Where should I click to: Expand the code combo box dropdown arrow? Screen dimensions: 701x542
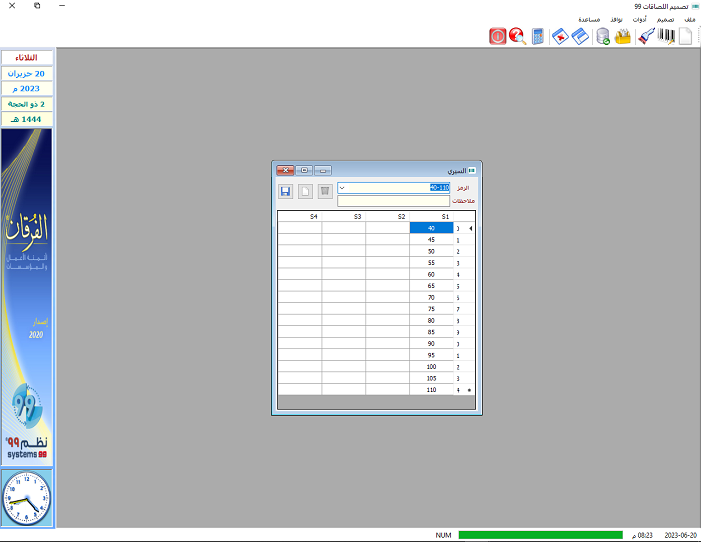343,187
